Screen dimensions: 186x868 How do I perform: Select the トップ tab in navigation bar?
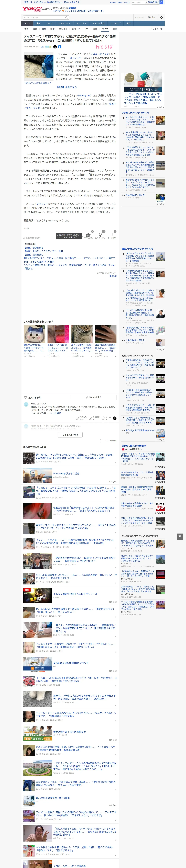click(x=27, y=24)
